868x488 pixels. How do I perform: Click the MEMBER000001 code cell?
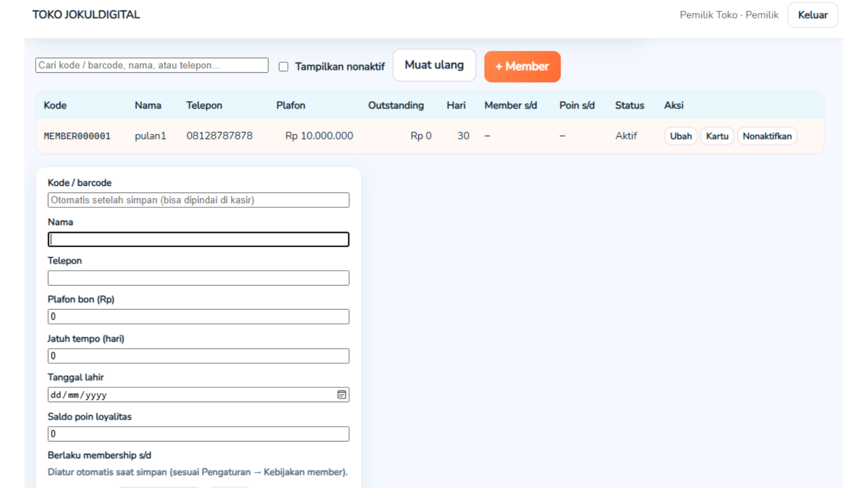coord(77,136)
